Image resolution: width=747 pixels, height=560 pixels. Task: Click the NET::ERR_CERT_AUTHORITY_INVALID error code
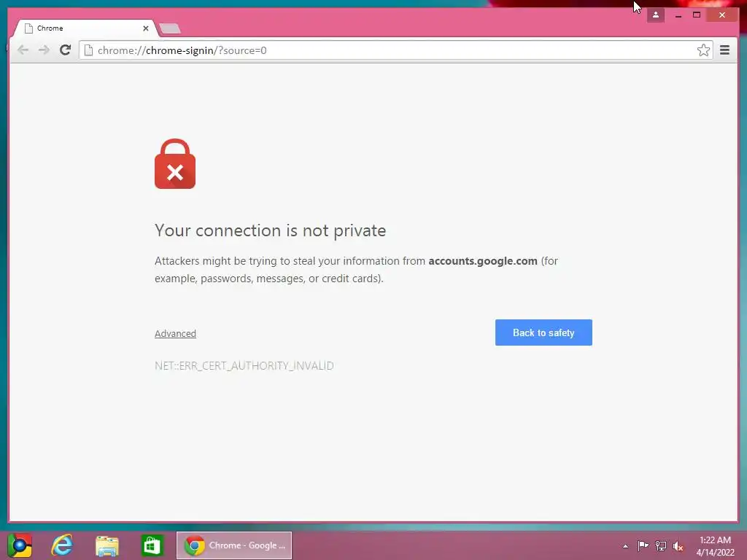pyautogui.click(x=244, y=366)
